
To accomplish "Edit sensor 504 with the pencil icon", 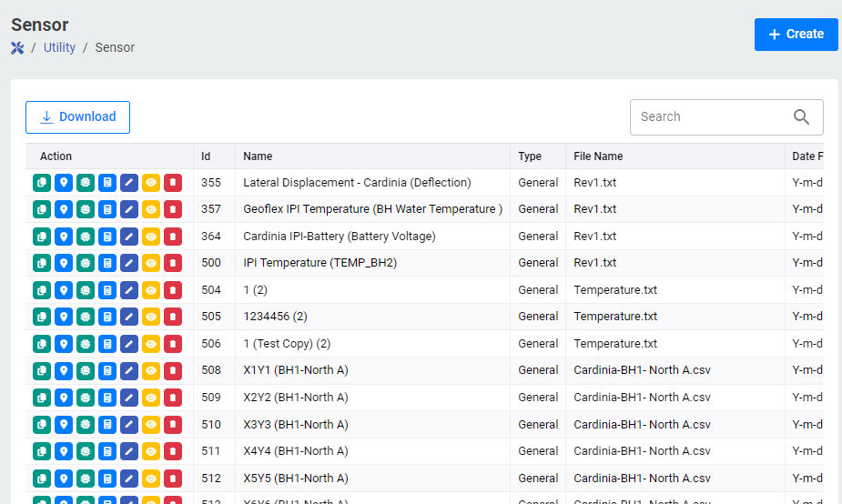I will [129, 290].
